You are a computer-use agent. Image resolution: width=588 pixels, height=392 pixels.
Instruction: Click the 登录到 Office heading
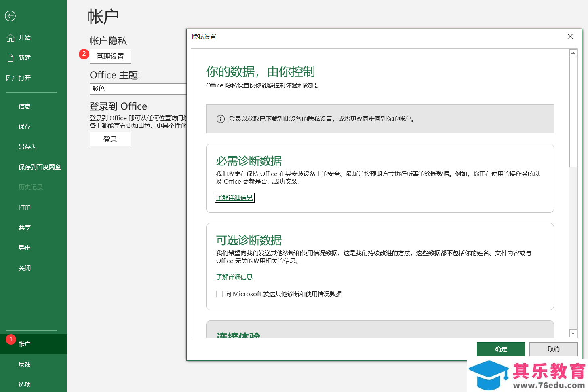coord(118,106)
